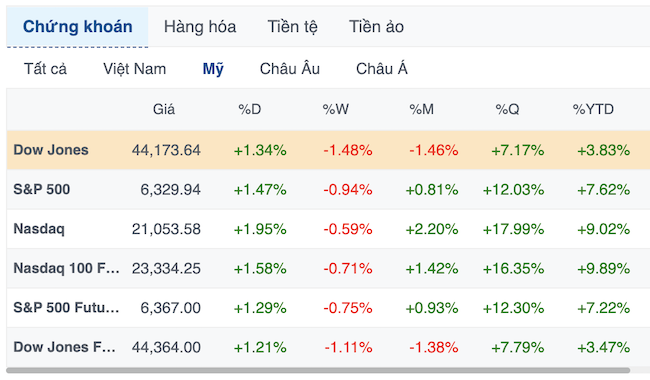Select the Tiền ảo tab

376,27
